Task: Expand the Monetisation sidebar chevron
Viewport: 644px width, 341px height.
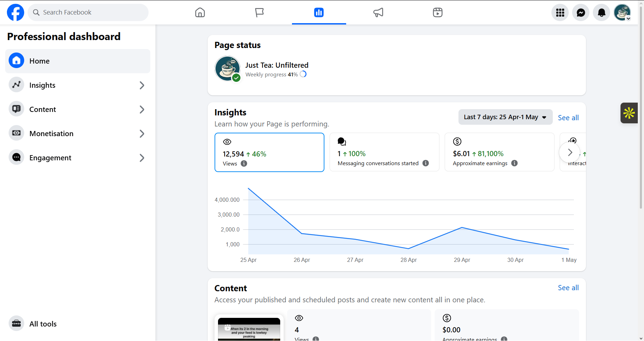Action: pyautogui.click(x=142, y=134)
